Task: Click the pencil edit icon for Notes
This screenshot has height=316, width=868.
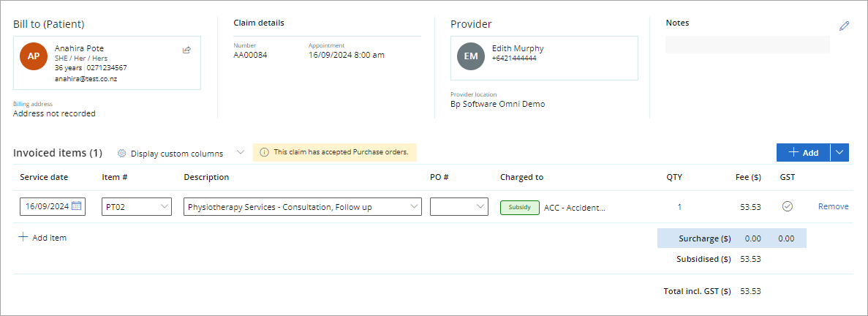Action: click(x=844, y=26)
